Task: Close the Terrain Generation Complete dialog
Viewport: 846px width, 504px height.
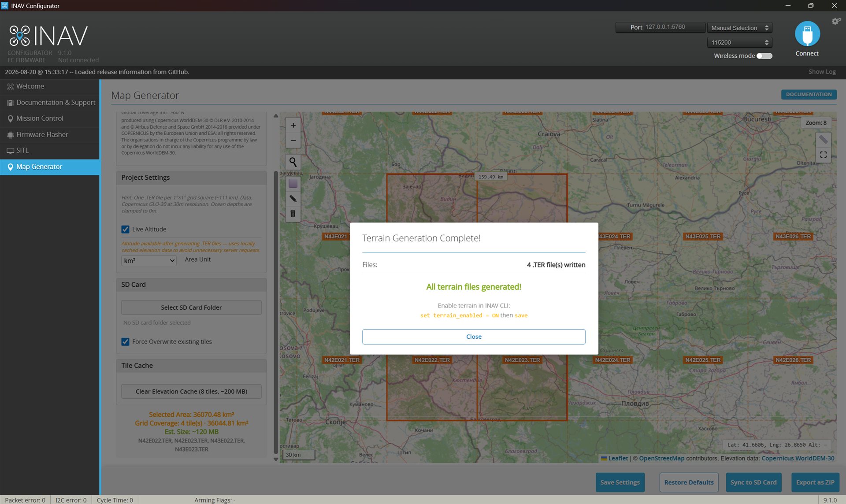Action: [x=474, y=337]
